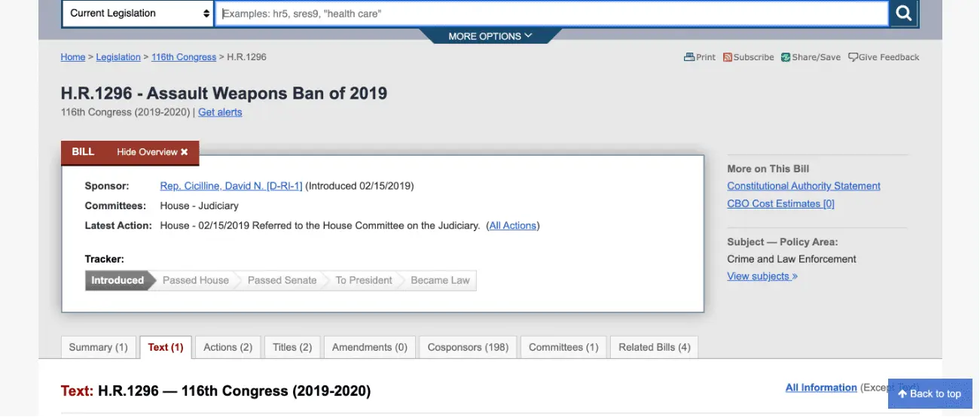Focus the legislation search input field

click(x=552, y=14)
